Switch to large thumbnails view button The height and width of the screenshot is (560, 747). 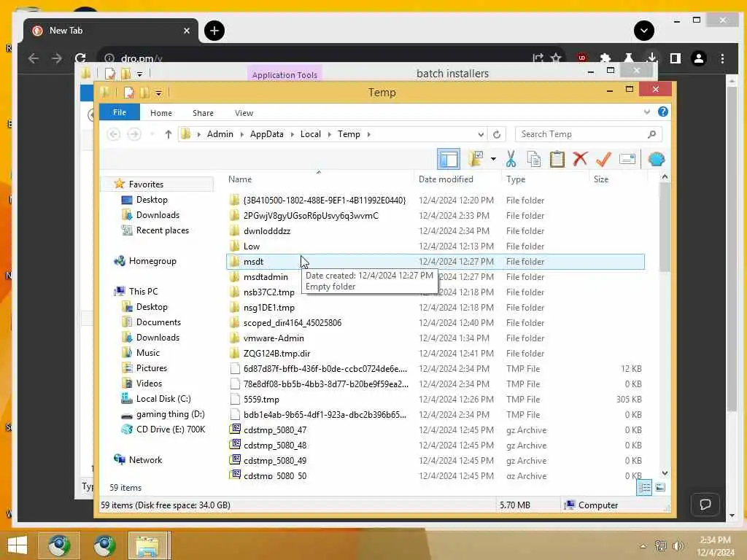click(x=660, y=487)
